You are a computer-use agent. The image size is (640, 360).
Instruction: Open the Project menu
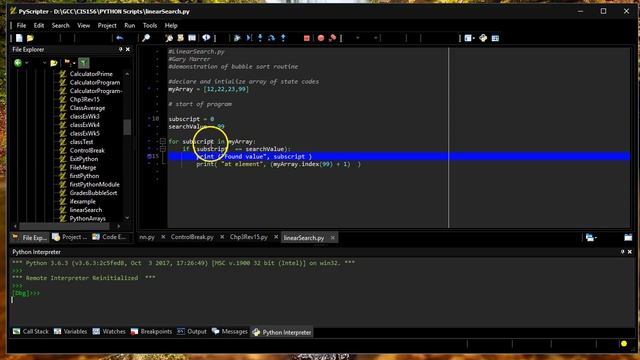107,25
